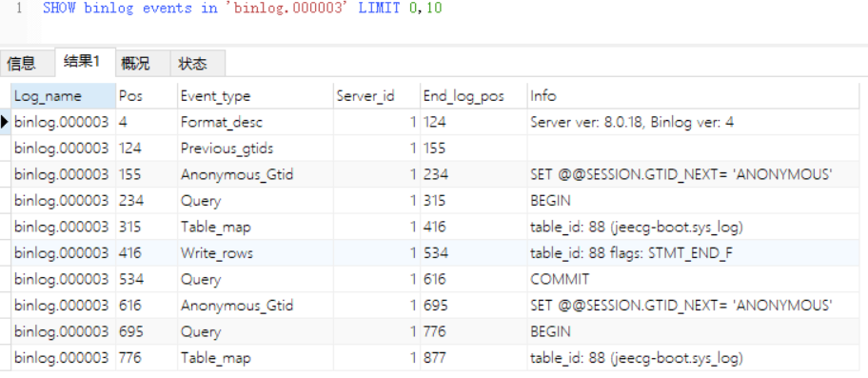
Task: Click the Info column header
Action: [693, 96]
